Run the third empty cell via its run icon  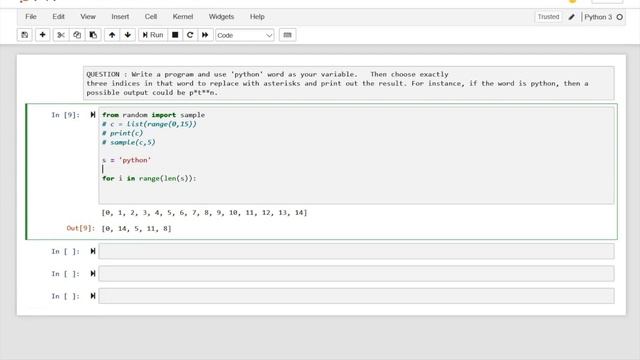93,296
